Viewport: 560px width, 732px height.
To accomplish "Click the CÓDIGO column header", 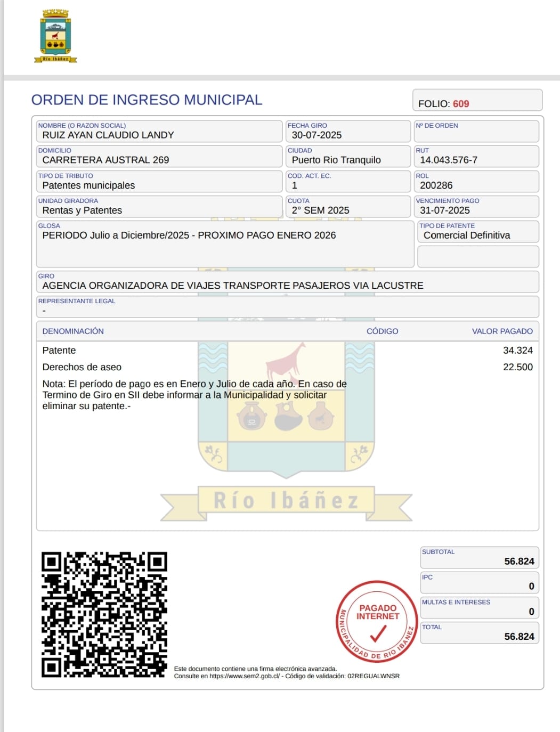I will tap(382, 331).
